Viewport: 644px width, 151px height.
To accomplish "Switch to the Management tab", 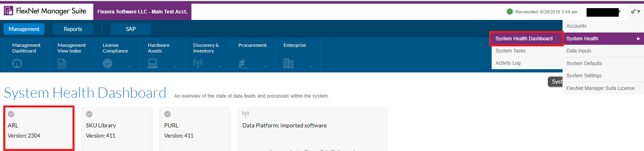I will [24, 29].
